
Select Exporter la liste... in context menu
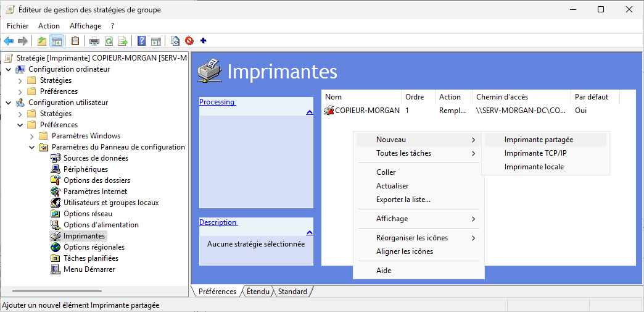pyautogui.click(x=403, y=200)
